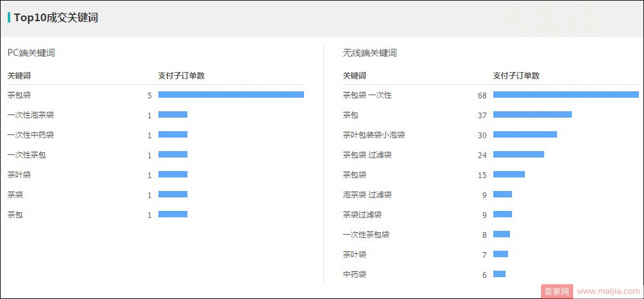
Task: Click the wireless 关键词 column header
Action: click(x=354, y=75)
